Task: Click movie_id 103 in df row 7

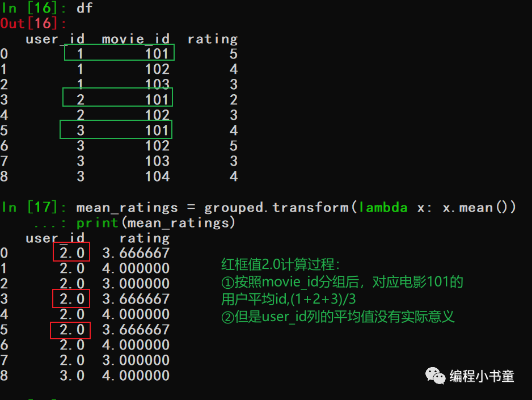Action: tap(157, 161)
